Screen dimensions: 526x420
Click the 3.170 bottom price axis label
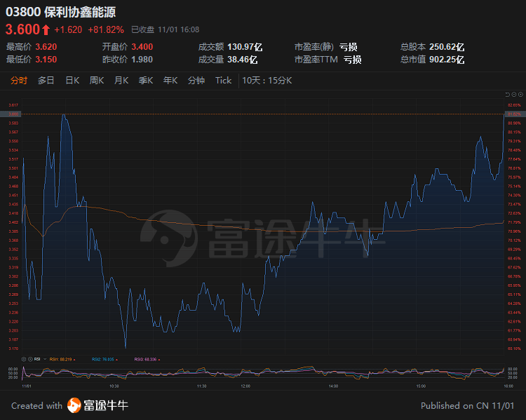coord(13,349)
